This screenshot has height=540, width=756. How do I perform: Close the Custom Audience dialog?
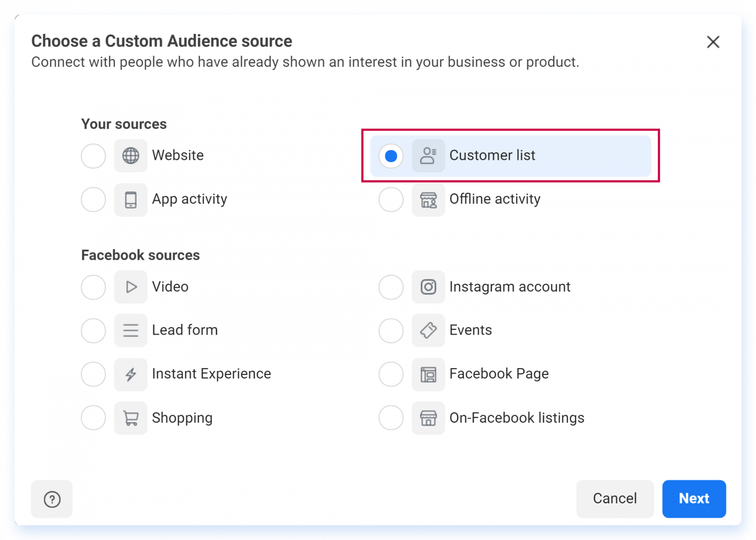point(713,42)
